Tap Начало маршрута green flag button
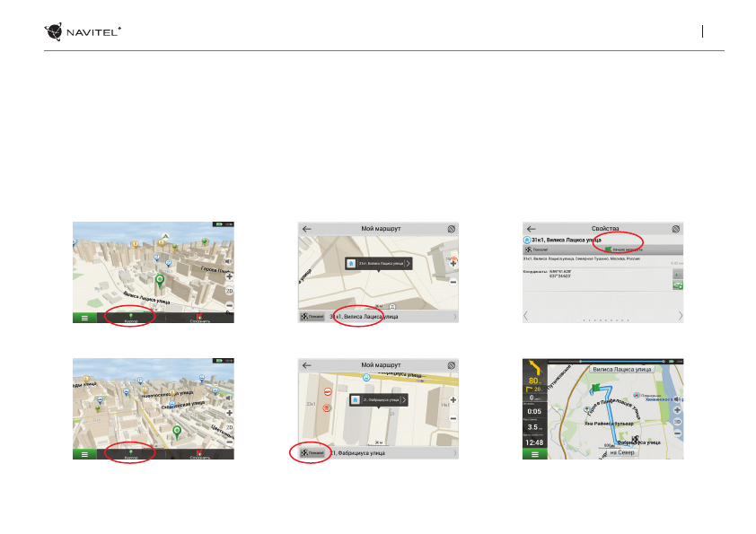 (x=624, y=249)
